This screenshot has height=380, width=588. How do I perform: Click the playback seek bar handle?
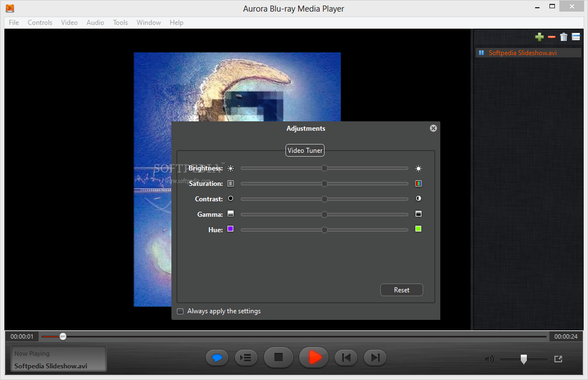coord(63,336)
